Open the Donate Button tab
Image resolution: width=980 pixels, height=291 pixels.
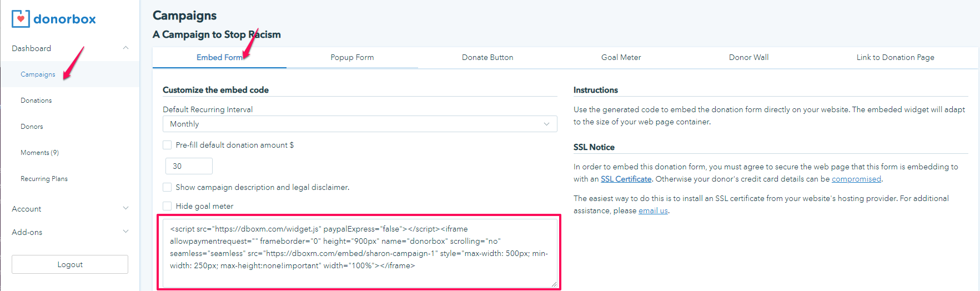click(x=488, y=57)
